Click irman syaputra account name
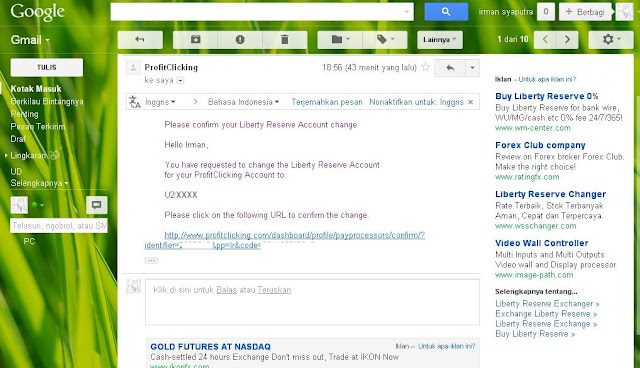This screenshot has width=640, height=368. [x=506, y=12]
